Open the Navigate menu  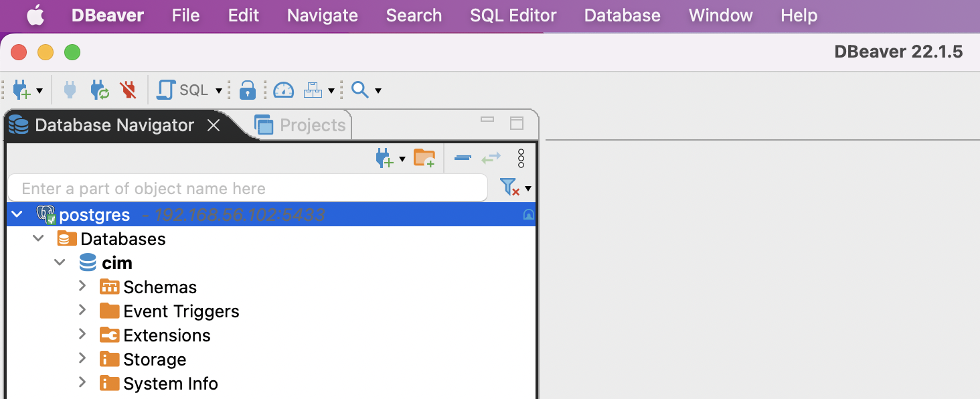click(x=323, y=15)
